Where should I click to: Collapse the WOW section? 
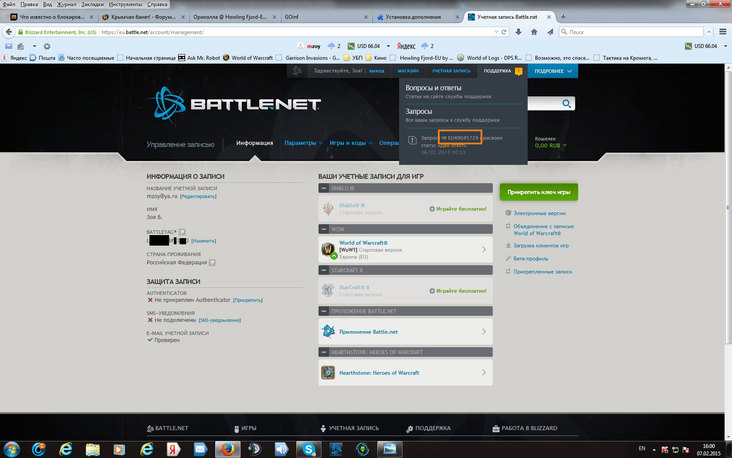[x=324, y=229]
